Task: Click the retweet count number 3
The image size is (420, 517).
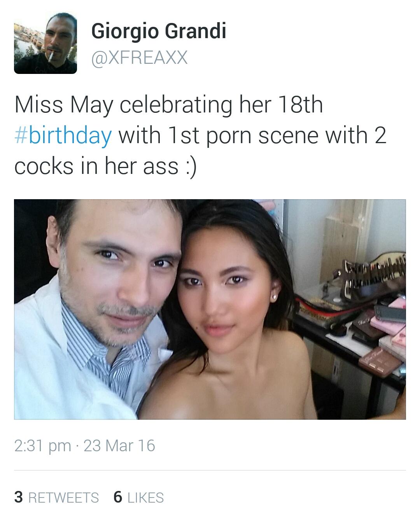Action: (x=18, y=497)
